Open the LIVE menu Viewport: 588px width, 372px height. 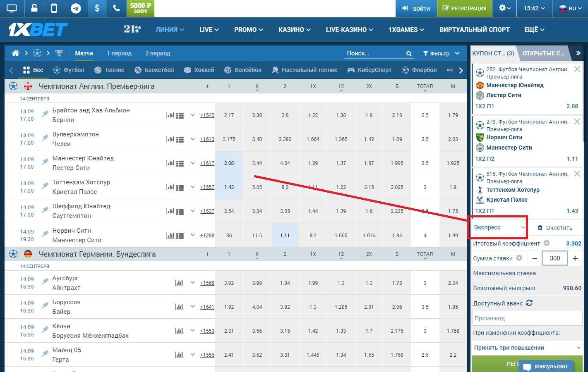pyautogui.click(x=209, y=30)
